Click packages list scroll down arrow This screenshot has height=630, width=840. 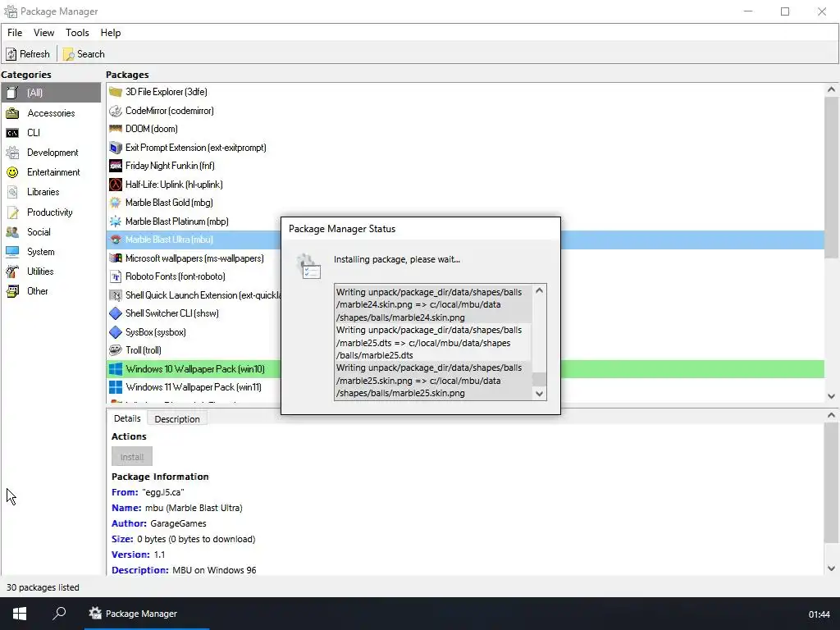click(x=832, y=396)
